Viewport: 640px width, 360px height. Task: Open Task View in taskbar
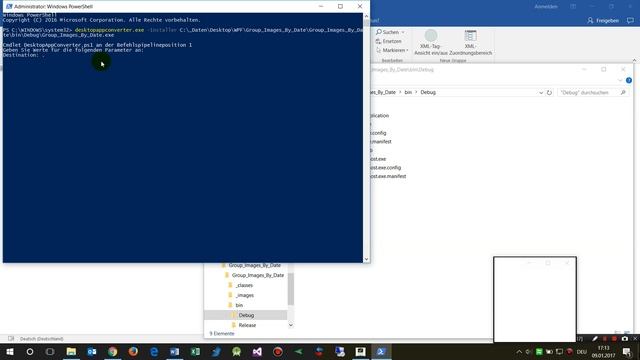(x=50, y=351)
